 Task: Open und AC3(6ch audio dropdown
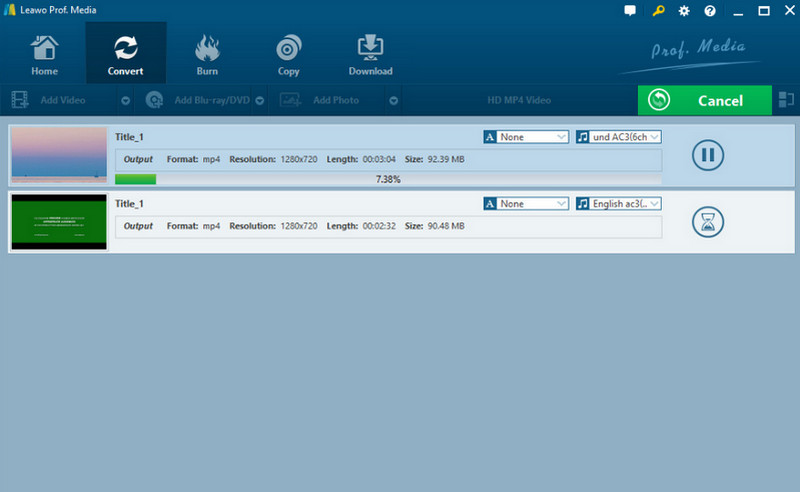(x=619, y=137)
